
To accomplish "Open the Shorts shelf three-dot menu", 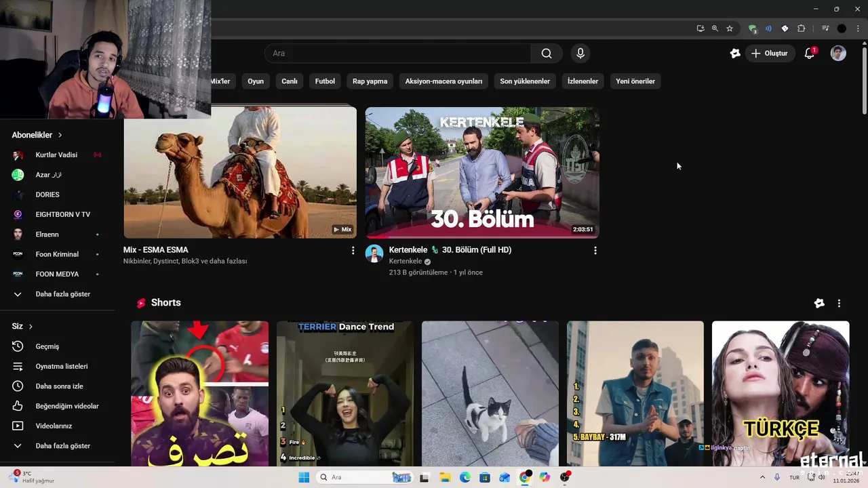I will click(x=839, y=304).
